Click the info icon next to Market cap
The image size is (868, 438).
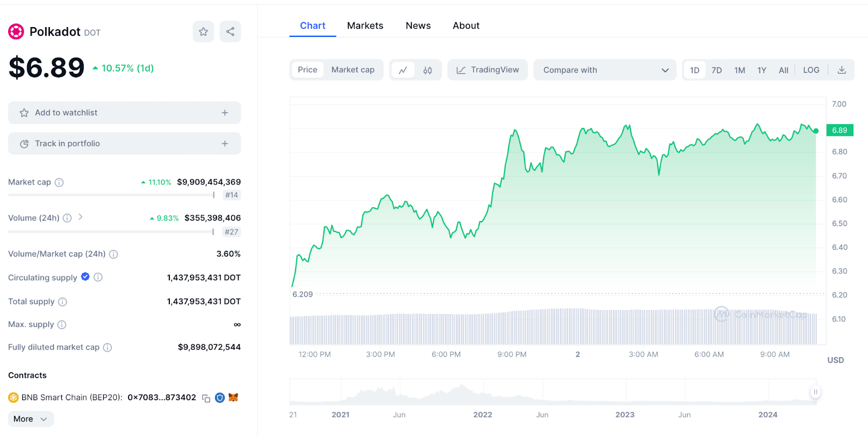point(59,183)
